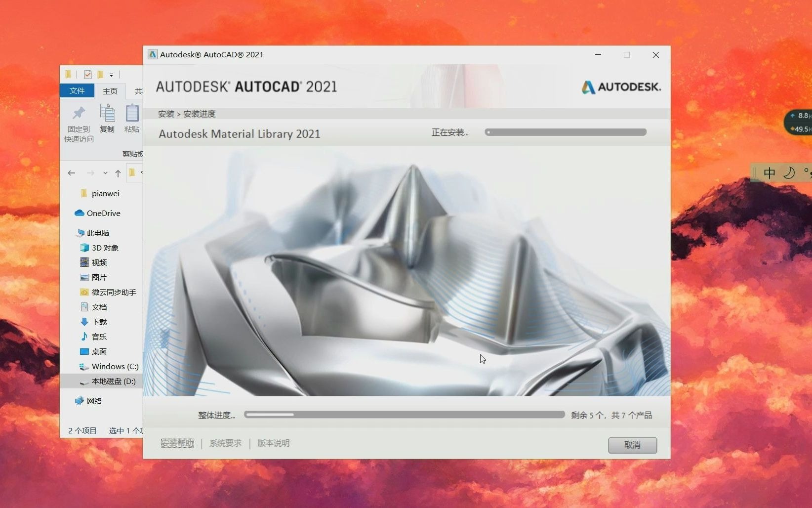Go forward using Explorer forward arrow
Screen dimensions: 812x508
[90, 173]
